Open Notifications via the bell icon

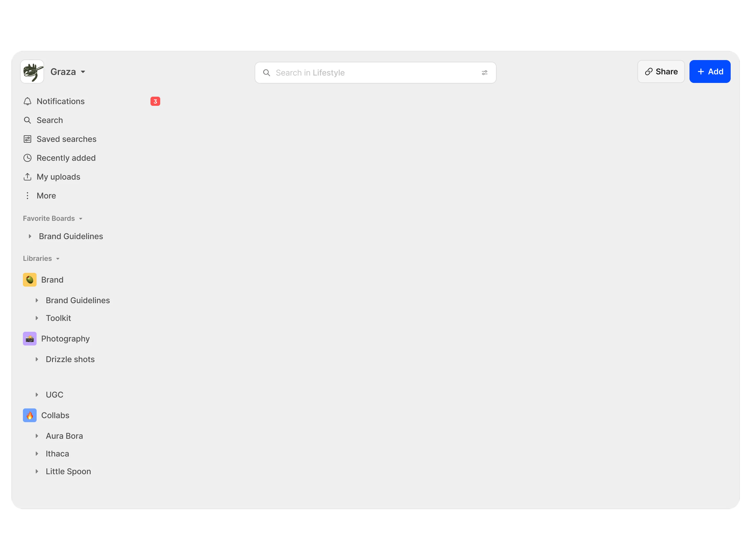pos(27,101)
